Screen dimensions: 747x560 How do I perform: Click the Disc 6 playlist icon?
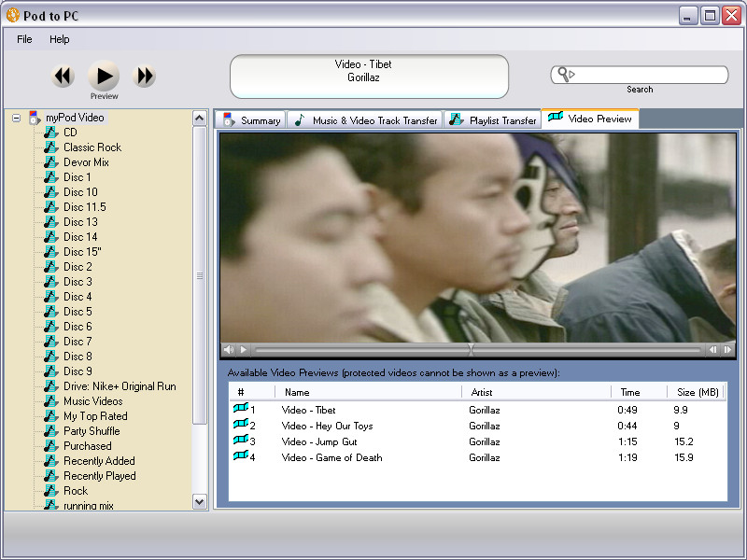pyautogui.click(x=51, y=326)
